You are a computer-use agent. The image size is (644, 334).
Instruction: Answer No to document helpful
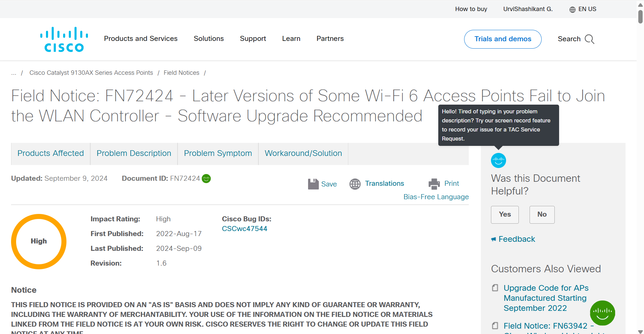click(x=542, y=215)
